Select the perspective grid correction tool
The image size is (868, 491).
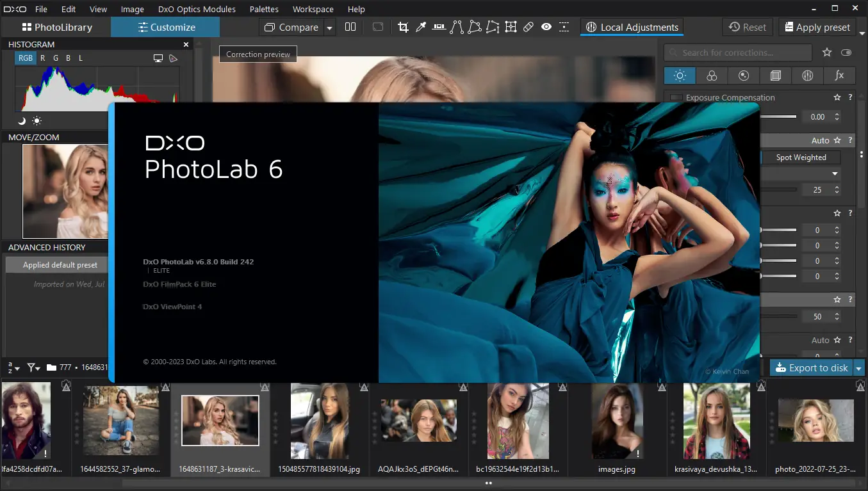(511, 27)
